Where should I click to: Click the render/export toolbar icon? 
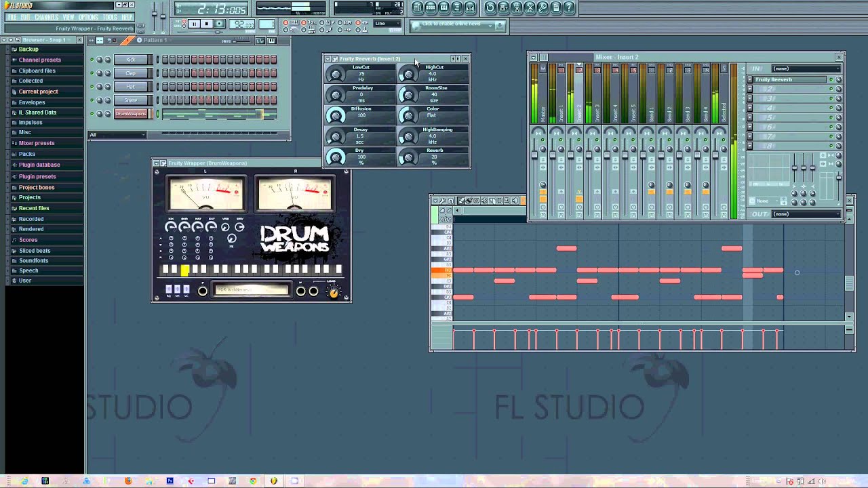tap(516, 7)
